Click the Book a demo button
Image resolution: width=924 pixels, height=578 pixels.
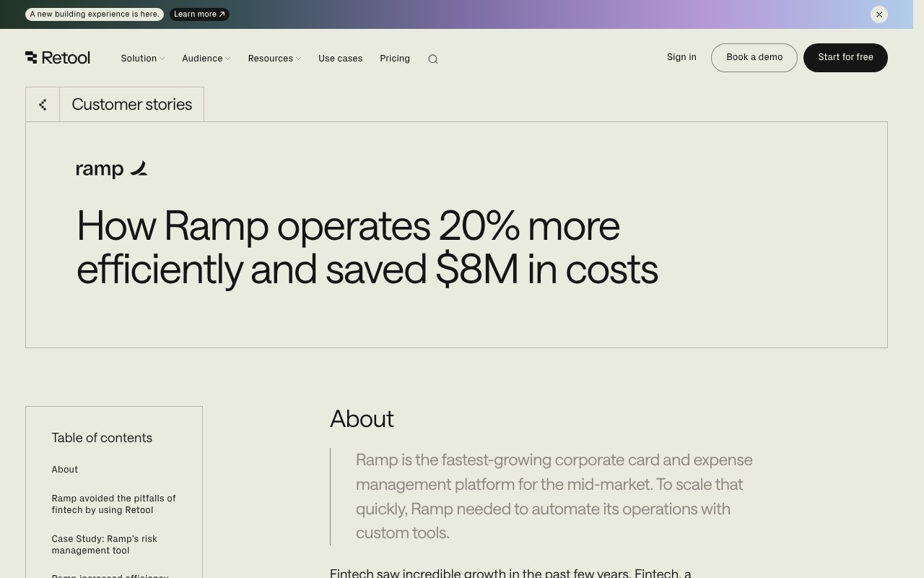(754, 58)
